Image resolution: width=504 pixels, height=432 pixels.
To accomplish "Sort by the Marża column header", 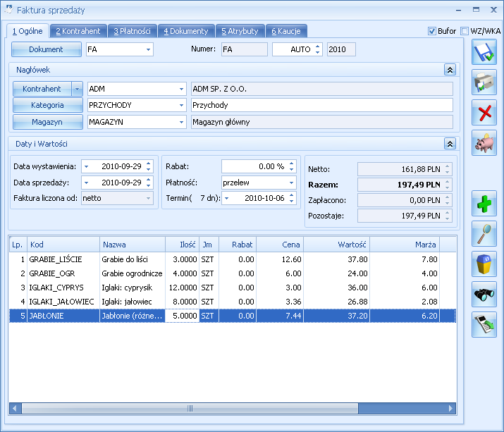I will click(405, 245).
